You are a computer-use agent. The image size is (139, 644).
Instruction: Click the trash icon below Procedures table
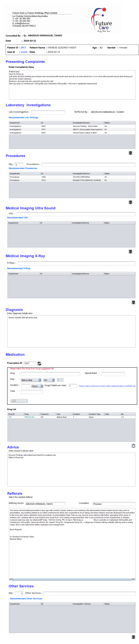pos(130,202)
